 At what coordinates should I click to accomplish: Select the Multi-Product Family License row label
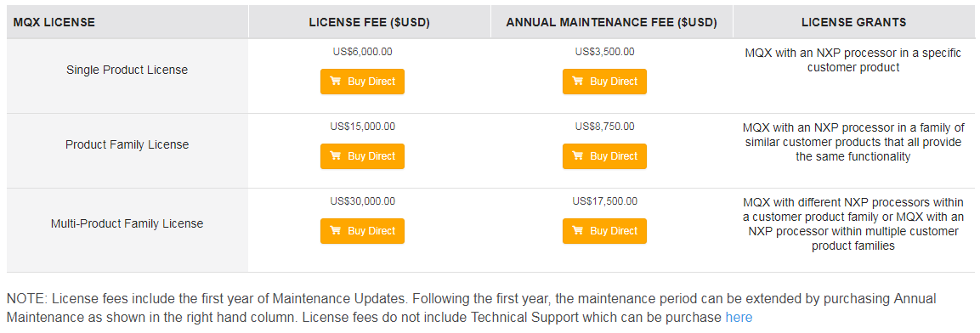pyautogui.click(x=127, y=223)
